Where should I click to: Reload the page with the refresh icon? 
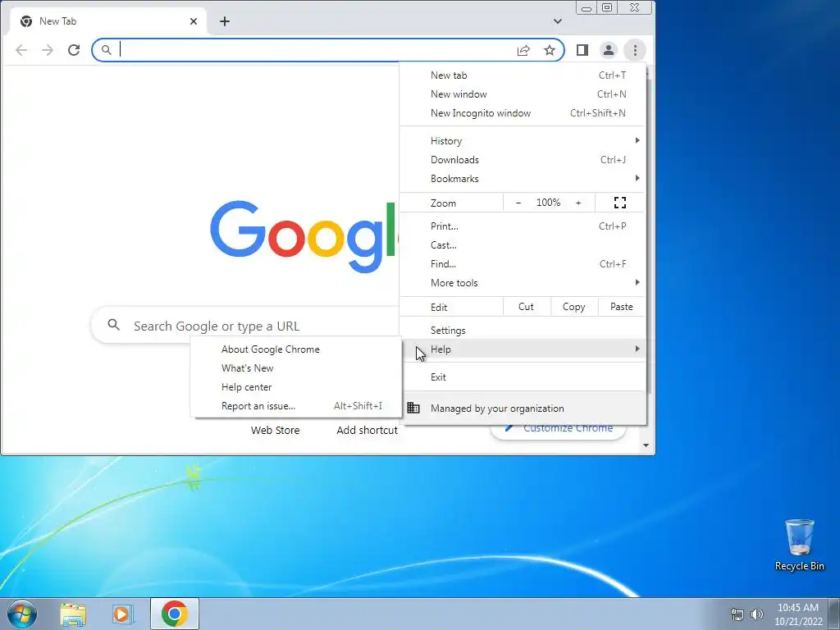click(x=74, y=50)
